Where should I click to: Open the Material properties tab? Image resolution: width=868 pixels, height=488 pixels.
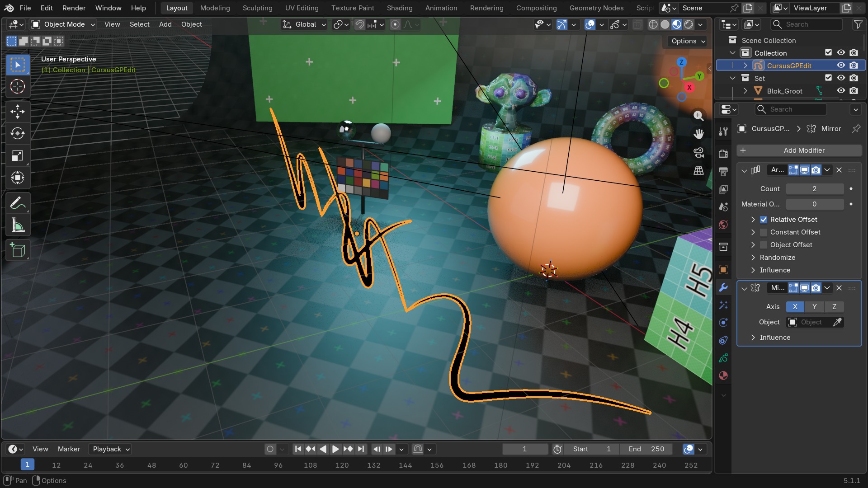[x=723, y=375]
